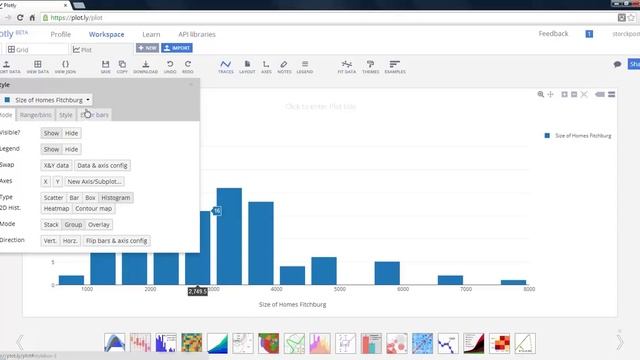Click the New button
The width and height of the screenshot is (640, 360).
pyautogui.click(x=147, y=48)
